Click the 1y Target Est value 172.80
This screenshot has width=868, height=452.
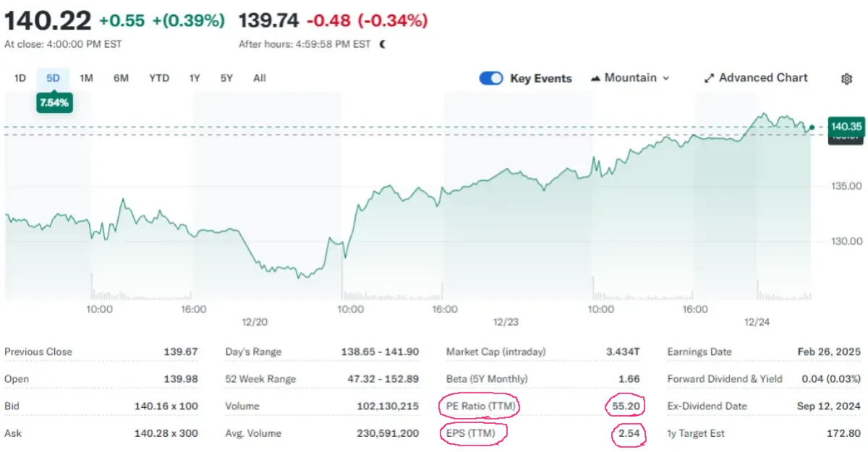pos(843,433)
